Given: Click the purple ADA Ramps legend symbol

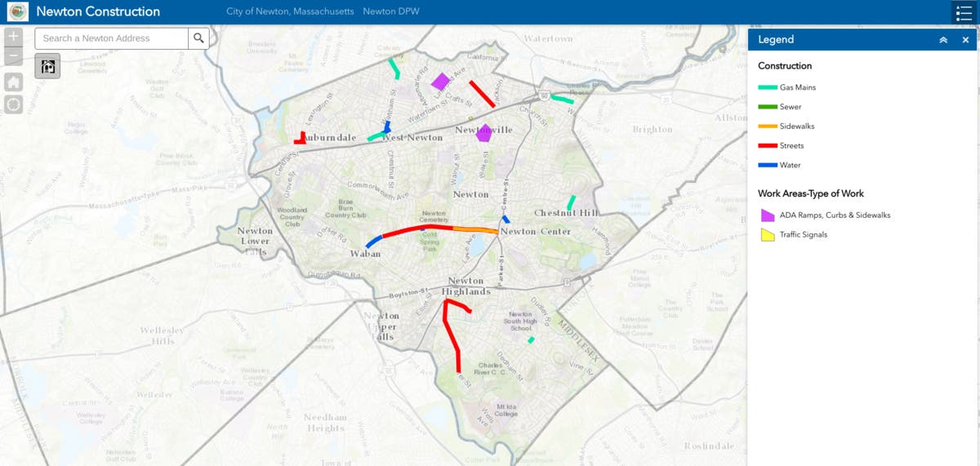Looking at the screenshot, I should [x=768, y=215].
